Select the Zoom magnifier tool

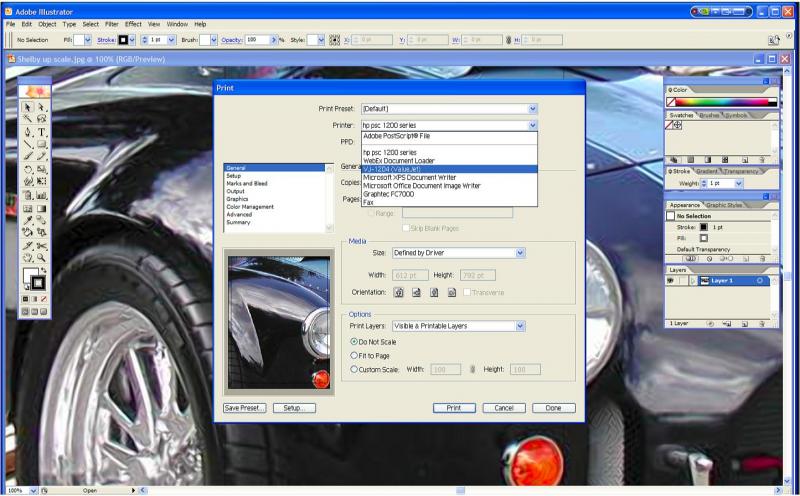[x=41, y=258]
